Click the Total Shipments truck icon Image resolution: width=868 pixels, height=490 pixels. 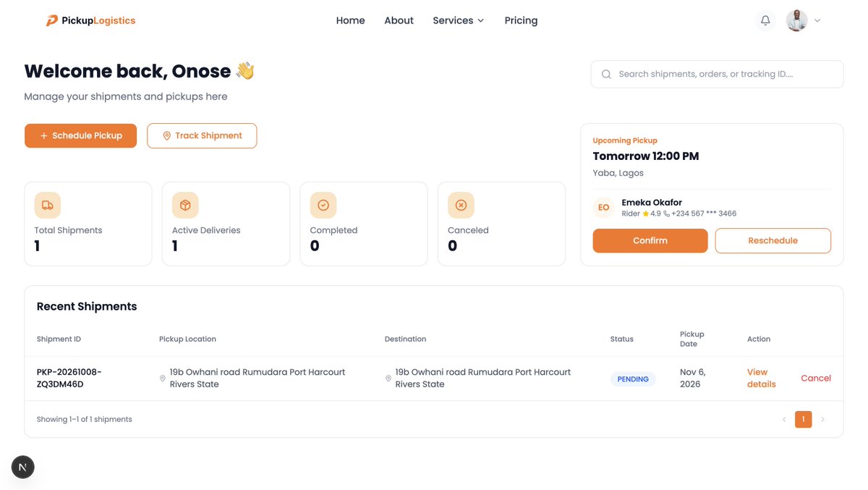[48, 205]
